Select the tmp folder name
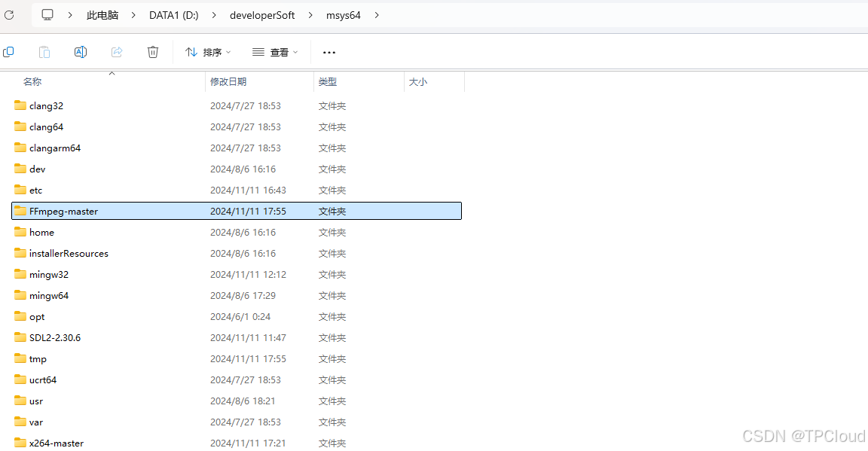Screen dimensions: 868x451 (38, 359)
